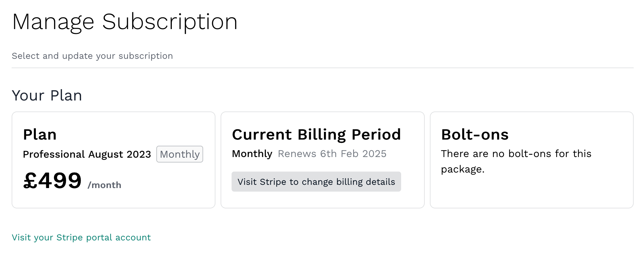Image resolution: width=644 pixels, height=263 pixels.
Task: Click the /month label next to the price
Action: click(x=104, y=185)
